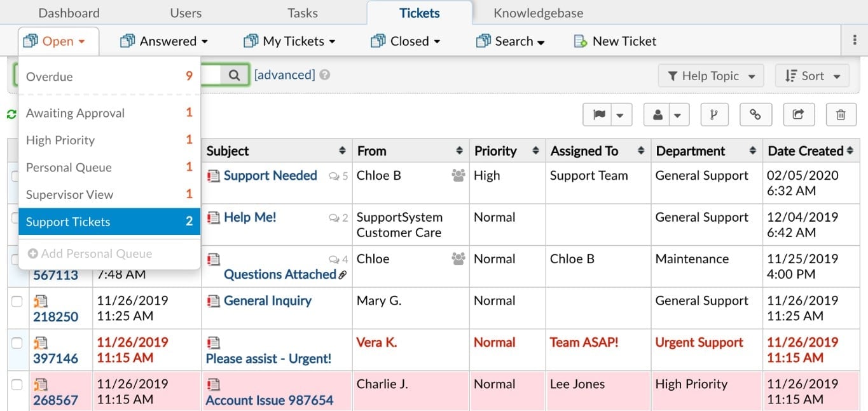The height and width of the screenshot is (411, 868).
Task: Open the vertical dots more menu
Action: 854,41
